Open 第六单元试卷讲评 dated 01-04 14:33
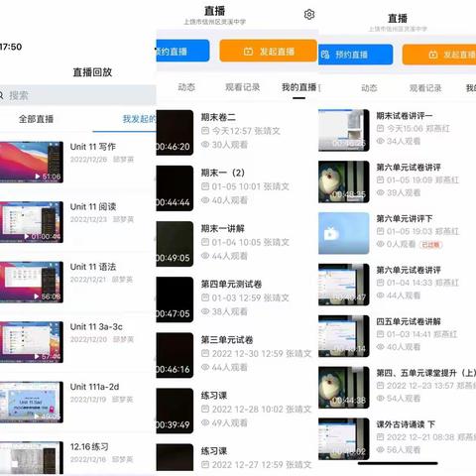476x476 pixels. (409, 270)
